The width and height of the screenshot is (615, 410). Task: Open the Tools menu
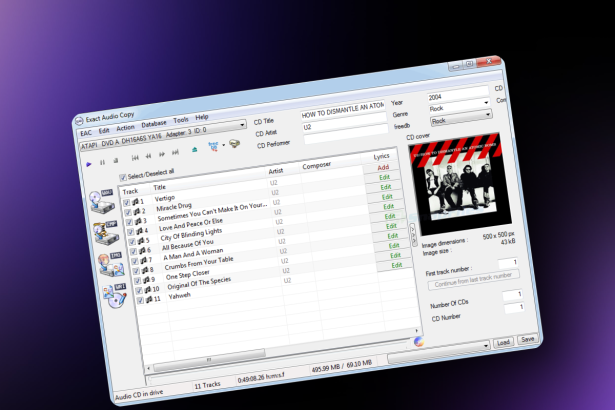coord(181,120)
